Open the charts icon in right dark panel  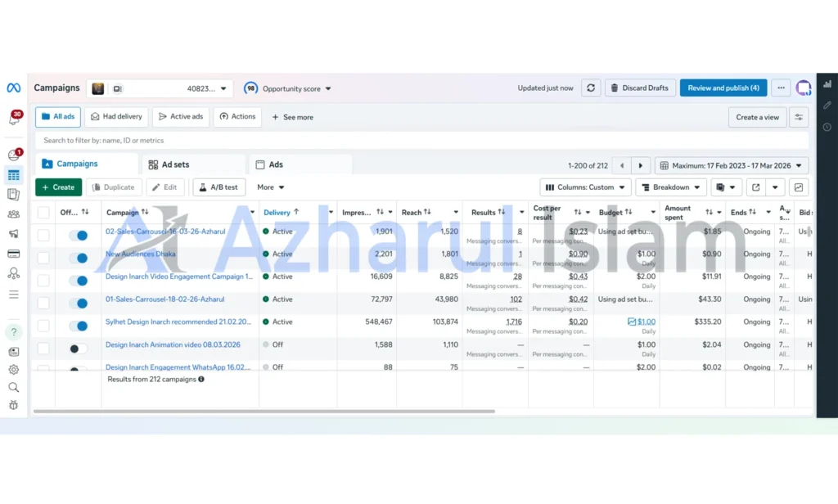coord(827,84)
